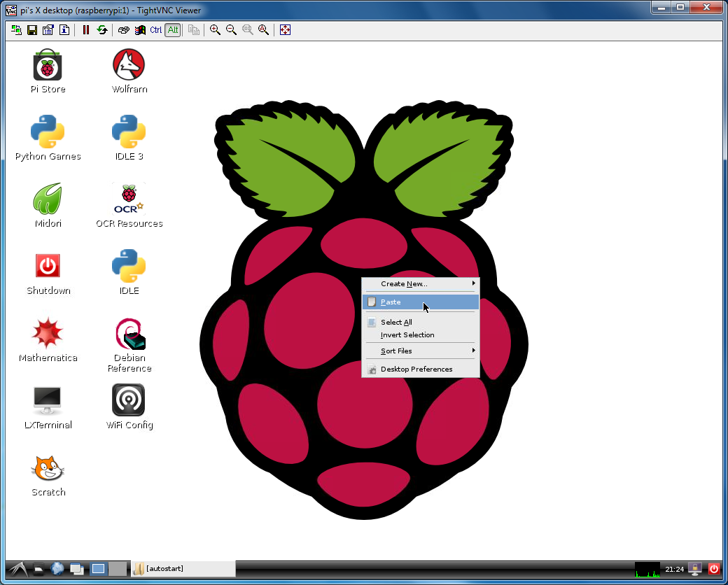Select the Shutdown desktop icon
The width and height of the screenshot is (728, 585).
coord(48,274)
